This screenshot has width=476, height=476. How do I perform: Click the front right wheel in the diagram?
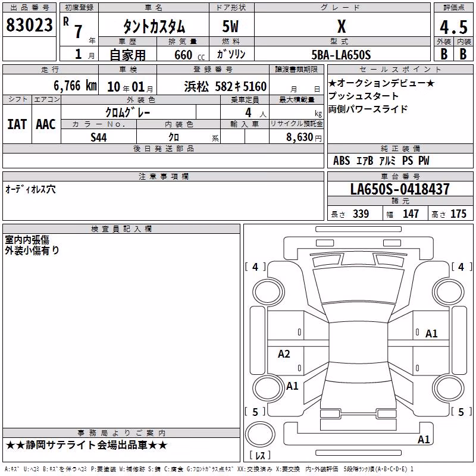449,292
